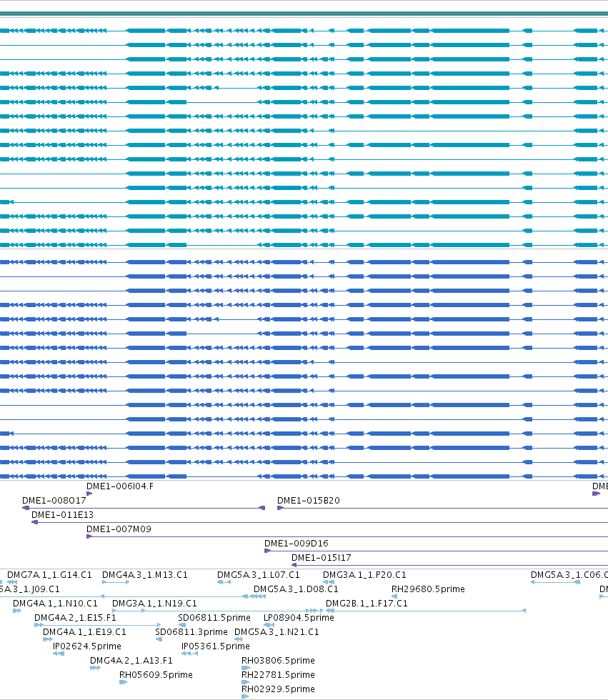608x700 pixels.
Task: Select the LP08904.5prime label
Action: coord(299,617)
